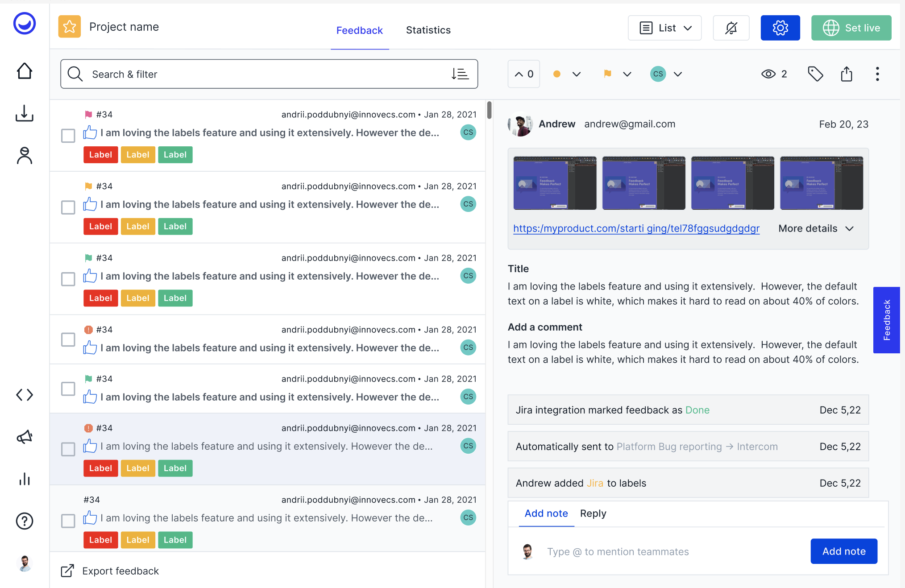Open the code embed sidebar icon
The height and width of the screenshot is (588, 905).
pos(25,395)
